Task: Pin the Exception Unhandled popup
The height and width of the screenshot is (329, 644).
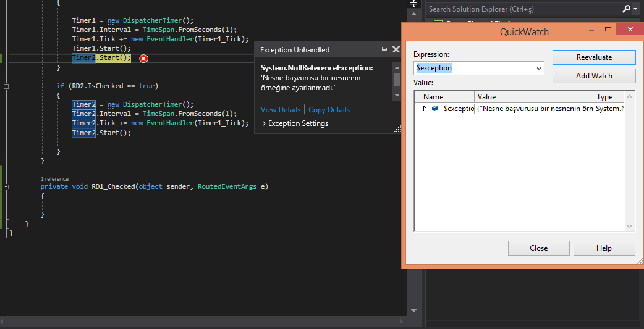Action: click(x=383, y=49)
